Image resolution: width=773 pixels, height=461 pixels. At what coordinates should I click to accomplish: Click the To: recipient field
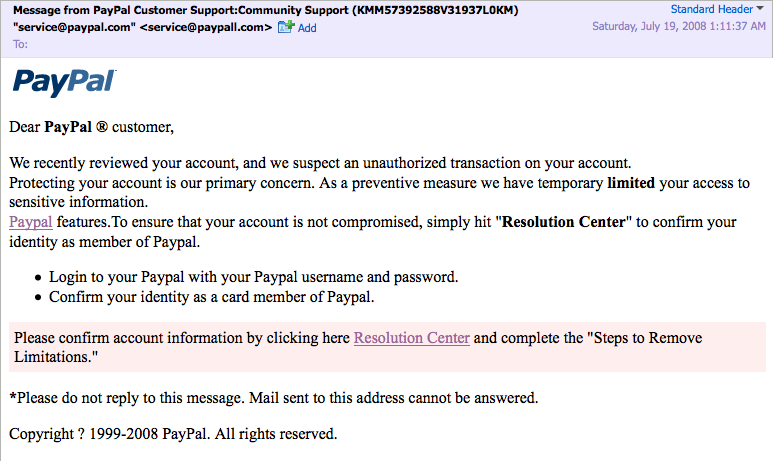(x=21, y=44)
